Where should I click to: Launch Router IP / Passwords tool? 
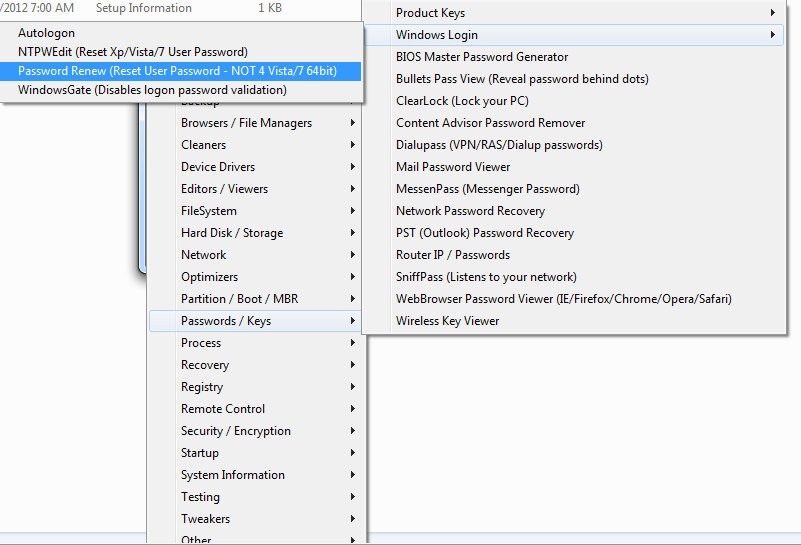click(x=574, y=254)
